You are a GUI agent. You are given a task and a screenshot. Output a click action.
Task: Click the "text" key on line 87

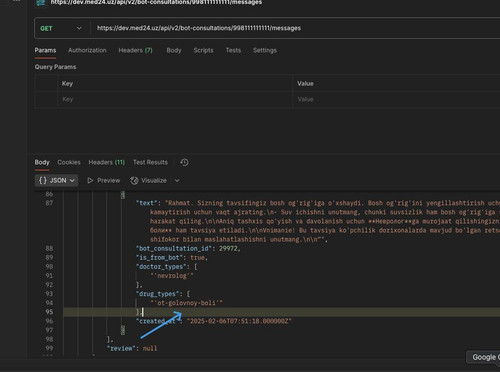(x=146, y=203)
